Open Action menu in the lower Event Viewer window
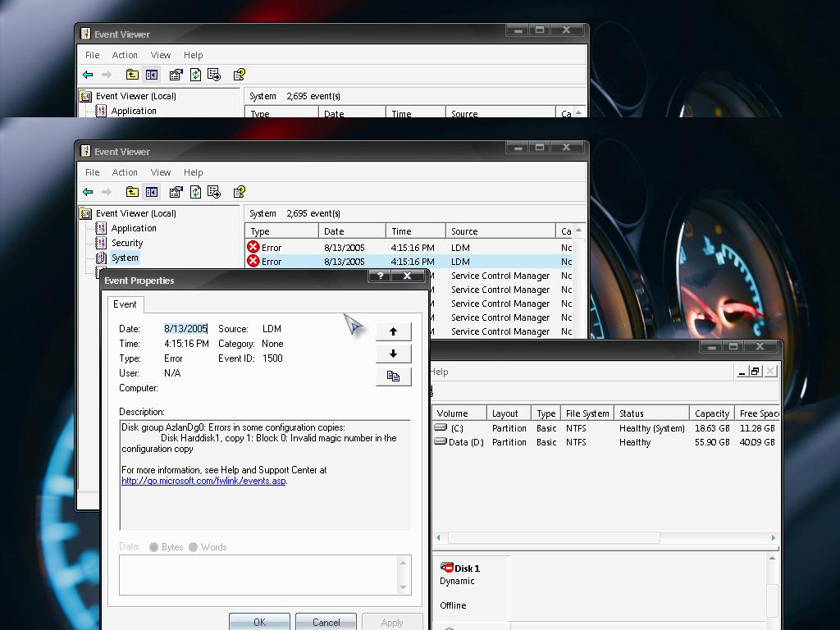The height and width of the screenshot is (630, 840). [125, 172]
